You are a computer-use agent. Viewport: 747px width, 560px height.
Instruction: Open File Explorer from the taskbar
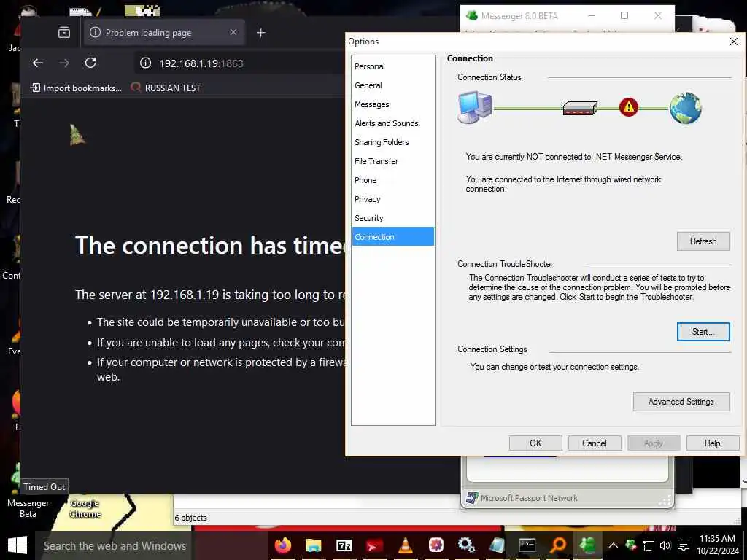click(x=313, y=545)
